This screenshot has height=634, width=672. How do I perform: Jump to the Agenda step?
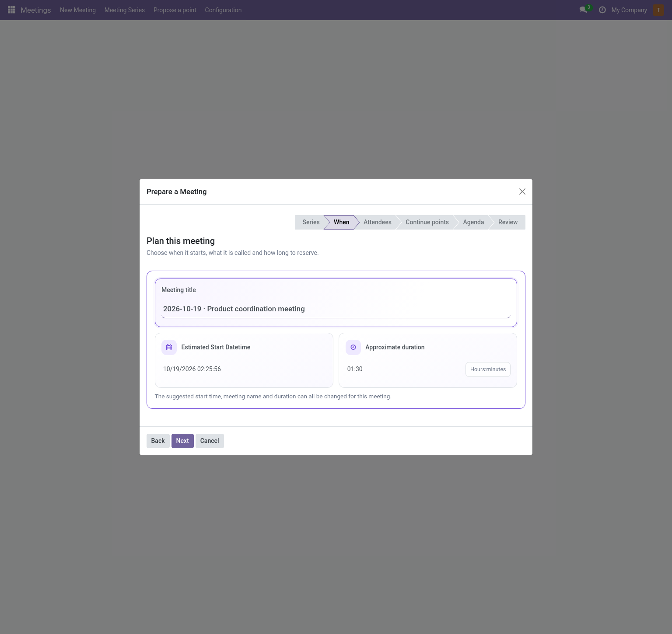pos(473,222)
